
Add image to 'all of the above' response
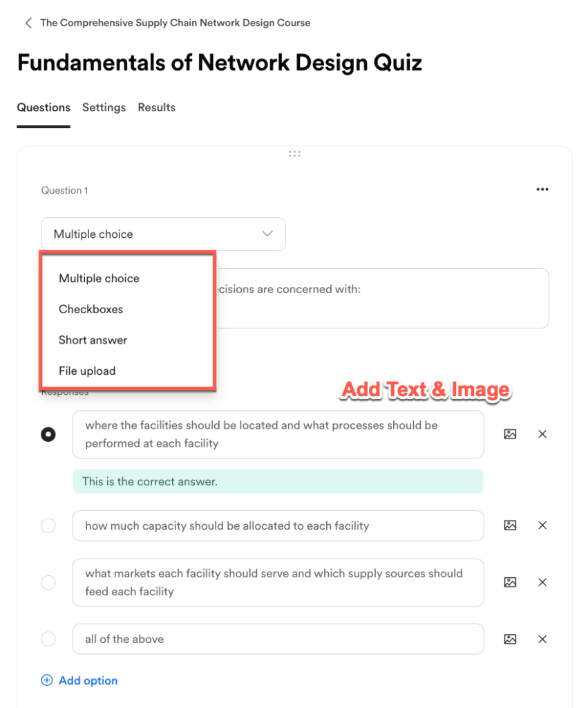pyautogui.click(x=510, y=639)
